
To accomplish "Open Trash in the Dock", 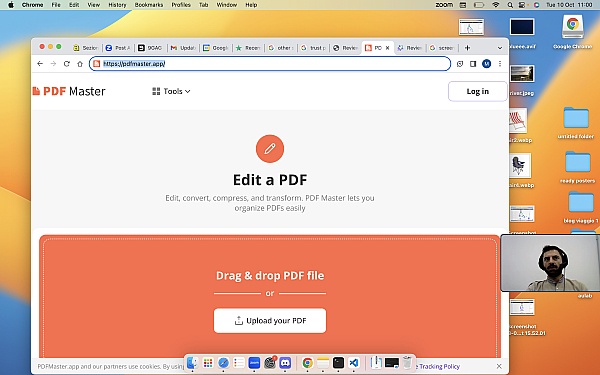I will point(408,362).
